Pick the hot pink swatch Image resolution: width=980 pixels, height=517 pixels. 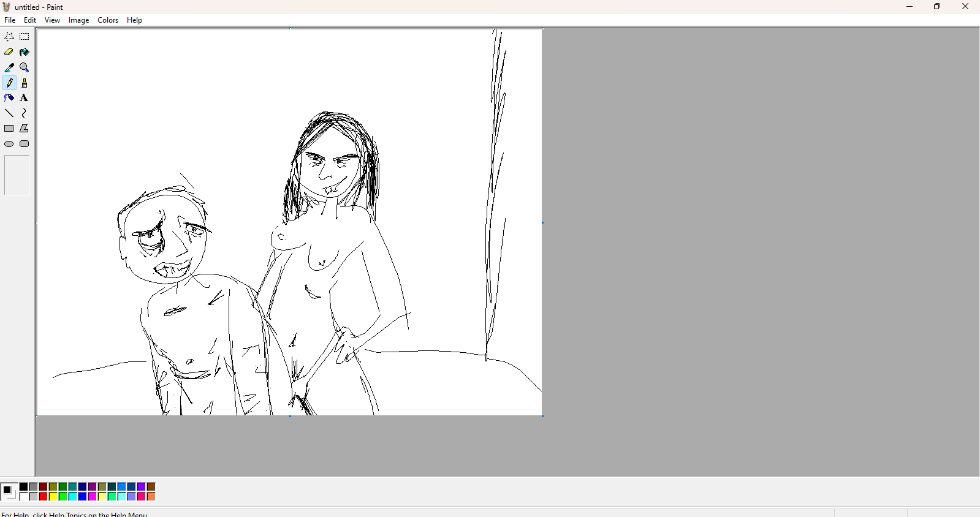pos(142,497)
